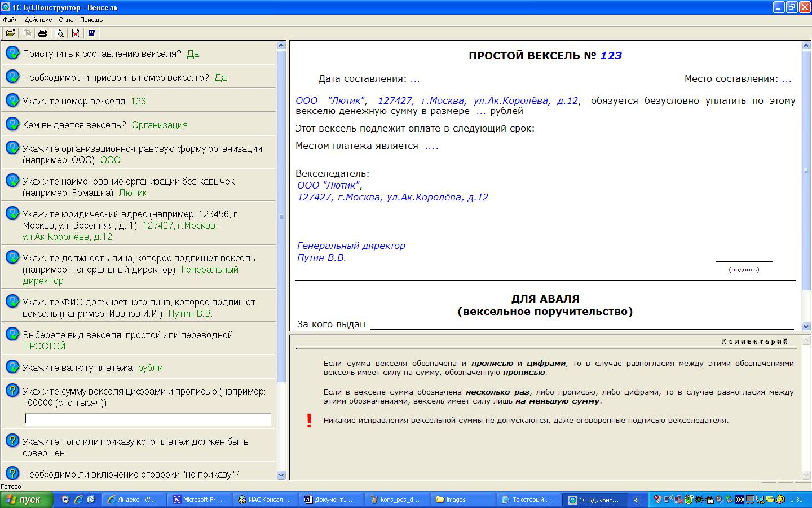The height and width of the screenshot is (508, 812).
Task: Click the icon beside 'Укажите номер векселя'
Action: tap(12, 100)
